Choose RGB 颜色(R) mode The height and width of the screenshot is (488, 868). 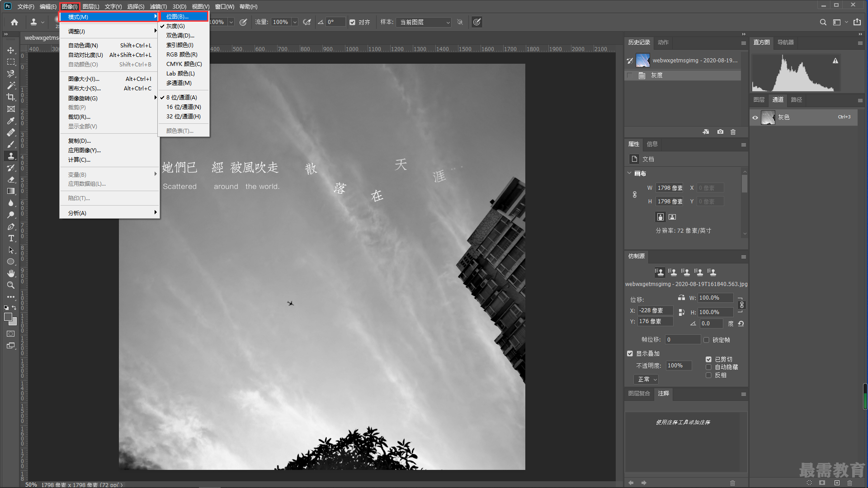point(182,54)
